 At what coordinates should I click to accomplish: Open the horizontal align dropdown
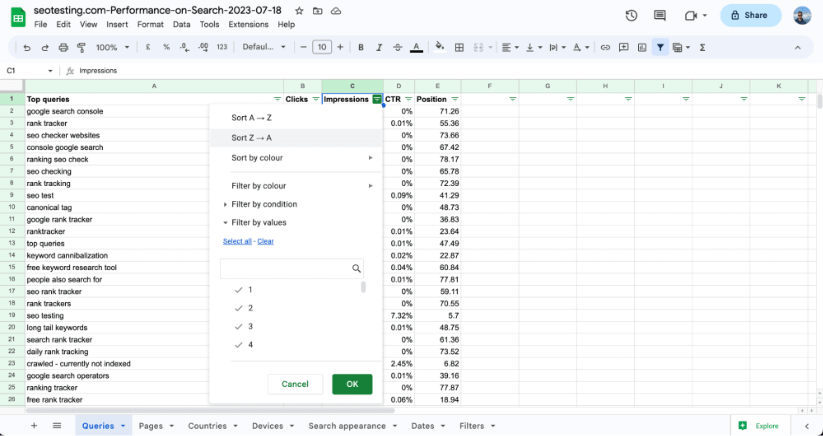[510, 47]
